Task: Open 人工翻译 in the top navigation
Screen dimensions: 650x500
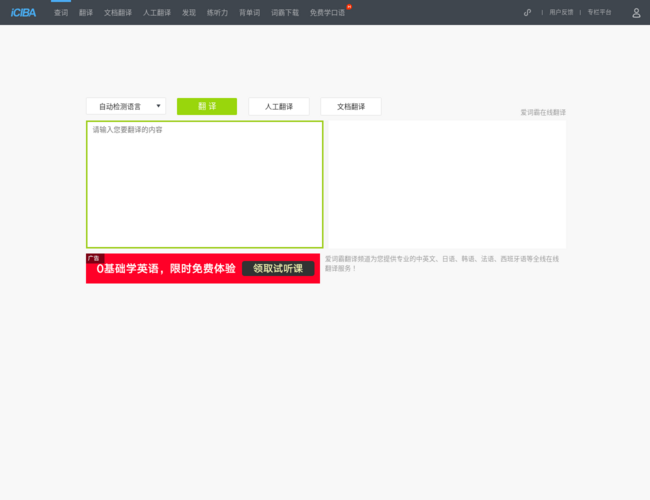Action: pos(157,13)
